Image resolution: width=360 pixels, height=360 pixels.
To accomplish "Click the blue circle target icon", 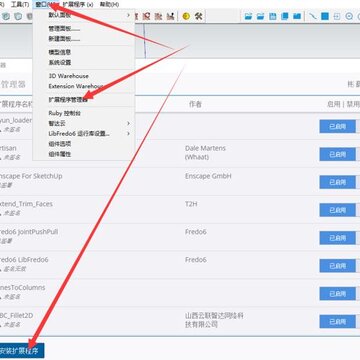I will (x=349, y=16).
